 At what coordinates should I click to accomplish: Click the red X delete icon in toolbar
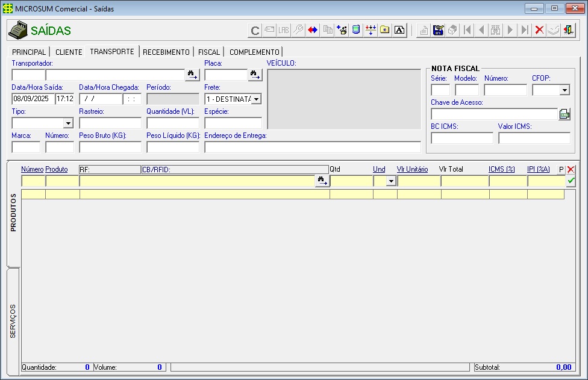coord(539,30)
